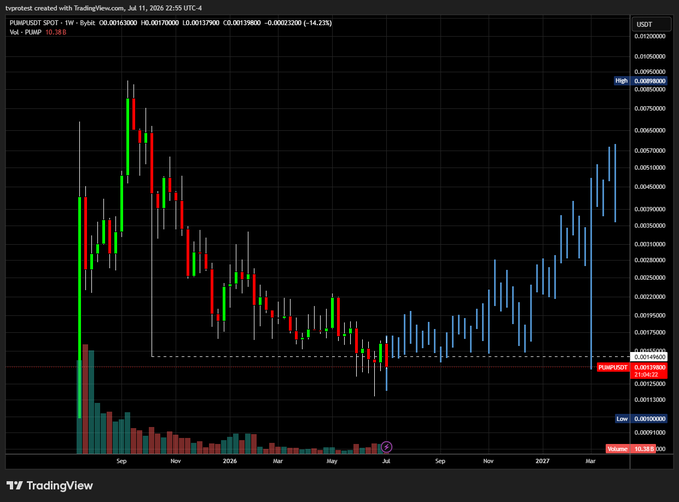The width and height of the screenshot is (679, 502).
Task: Click the 0.00250000 price axis value
Action: [650, 277]
